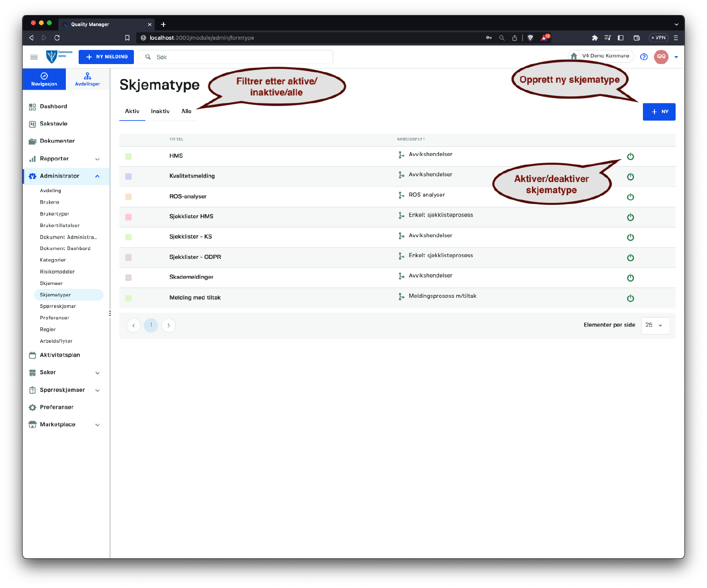
Task: Click the home icon beside V4 Demo Kommune
Action: click(574, 56)
